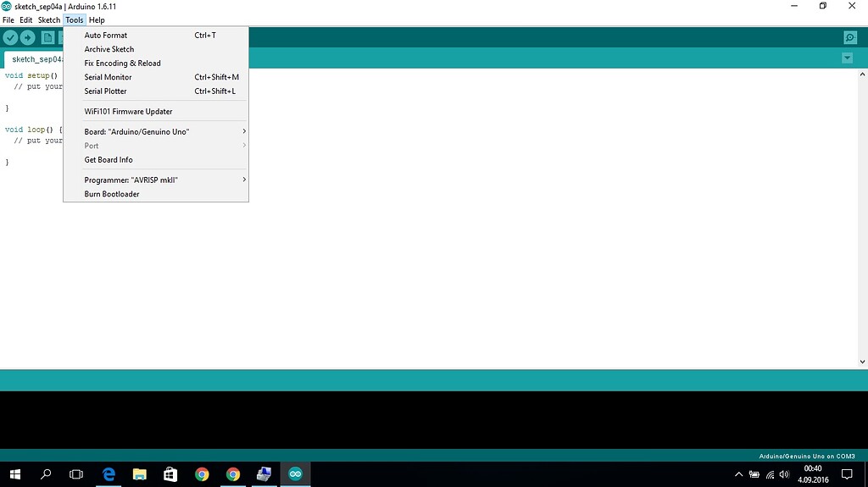Open the Windows Start menu
Viewport: 868px width, 487px height.
click(x=15, y=474)
